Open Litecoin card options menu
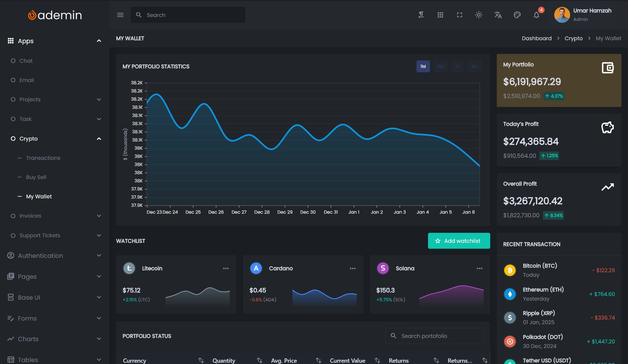 [226, 269]
